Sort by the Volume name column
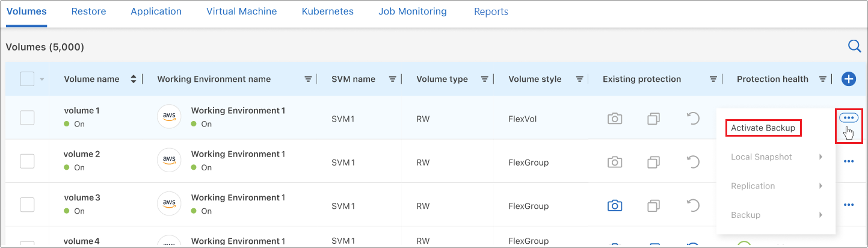Screen dimensions: 868x248 point(133,79)
